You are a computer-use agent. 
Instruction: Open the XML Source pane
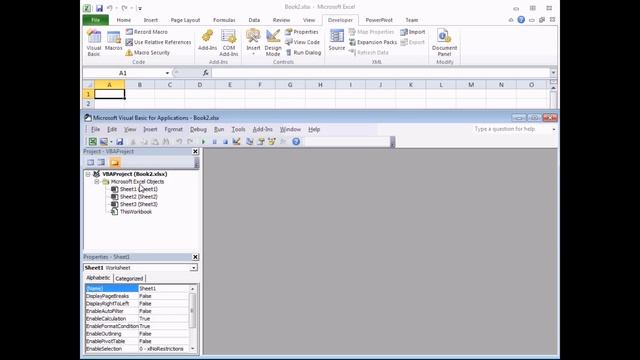[337, 41]
